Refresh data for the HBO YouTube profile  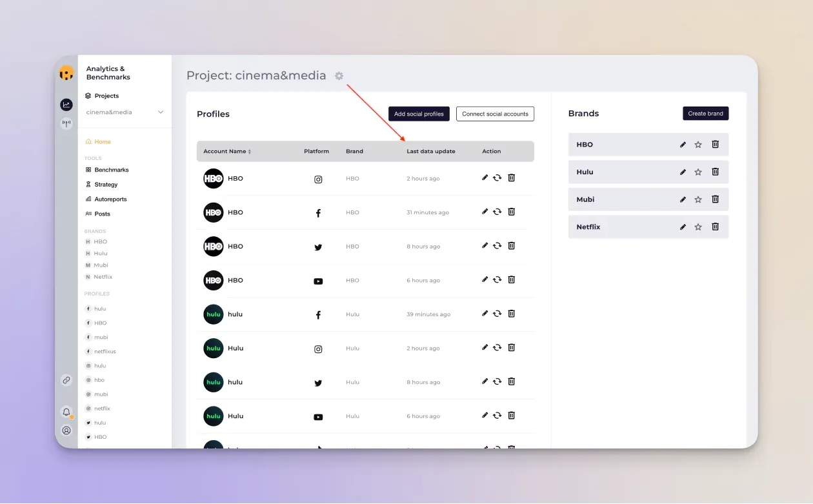[x=497, y=279]
